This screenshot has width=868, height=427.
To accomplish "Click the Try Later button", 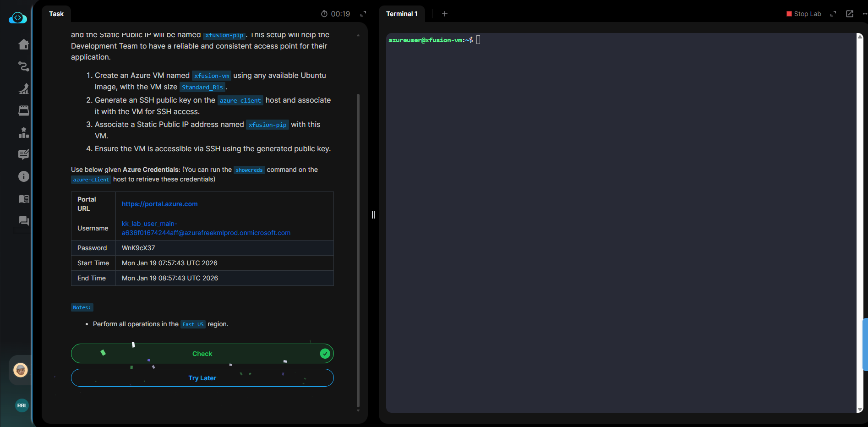I will (x=202, y=378).
